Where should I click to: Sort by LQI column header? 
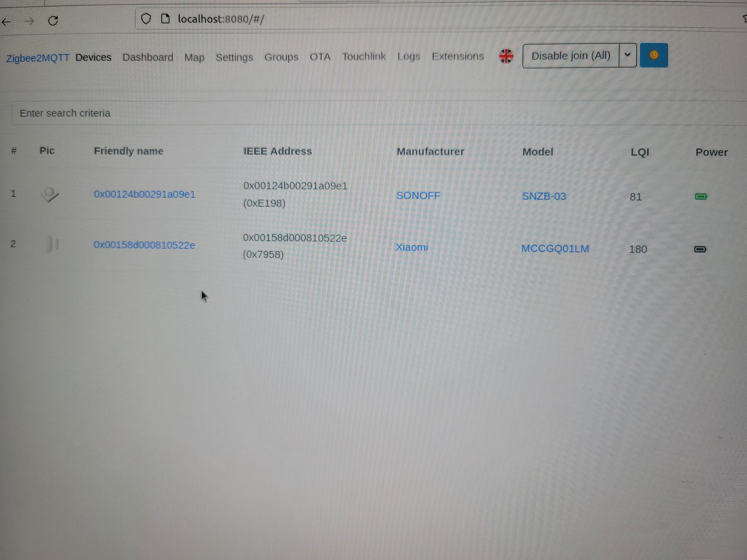(640, 152)
